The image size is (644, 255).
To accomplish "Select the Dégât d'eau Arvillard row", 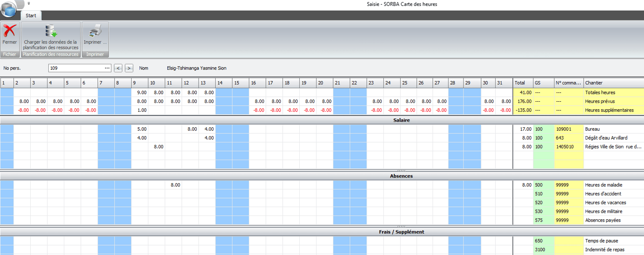I will (x=606, y=138).
